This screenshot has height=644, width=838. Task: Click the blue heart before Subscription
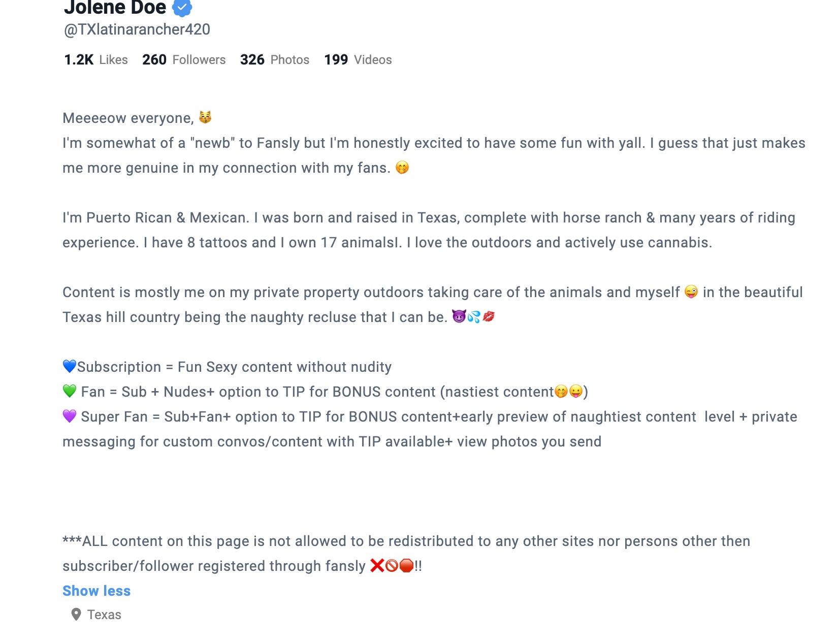[x=70, y=366]
